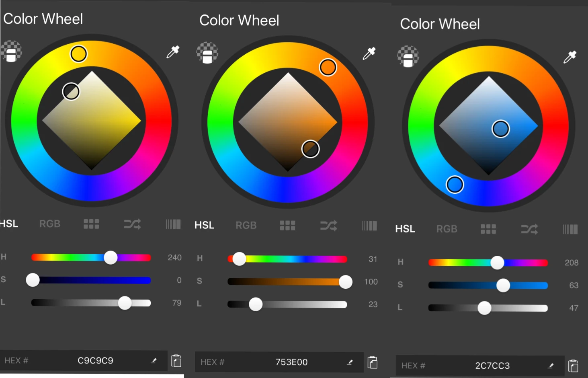
Task: Click the blue handle inside the diamond selector
Action: pos(500,129)
